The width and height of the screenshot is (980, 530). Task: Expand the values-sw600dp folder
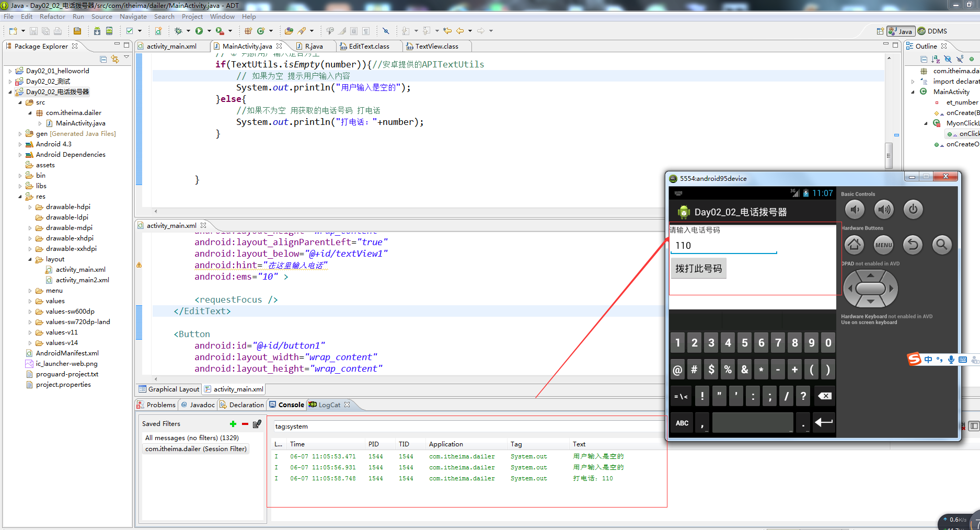point(30,312)
